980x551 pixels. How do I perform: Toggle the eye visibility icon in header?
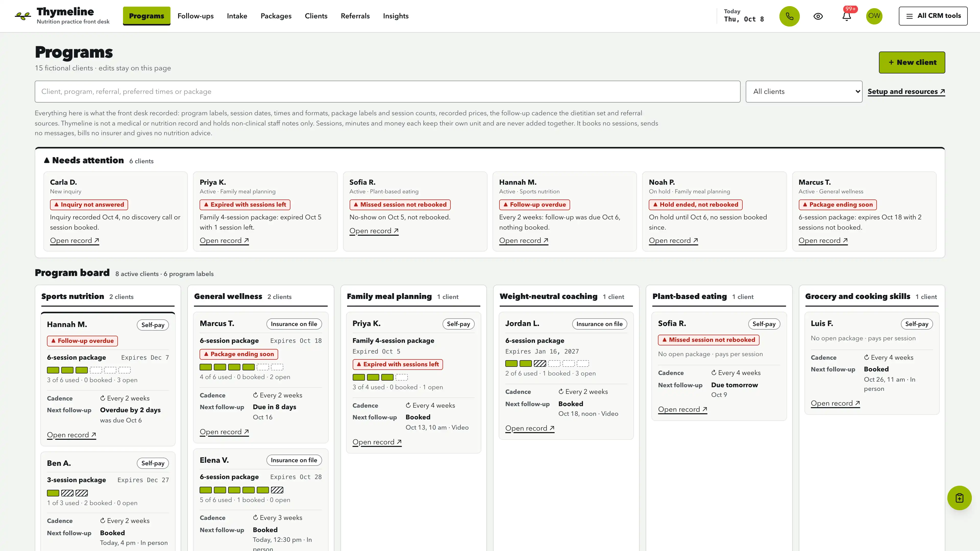click(818, 16)
